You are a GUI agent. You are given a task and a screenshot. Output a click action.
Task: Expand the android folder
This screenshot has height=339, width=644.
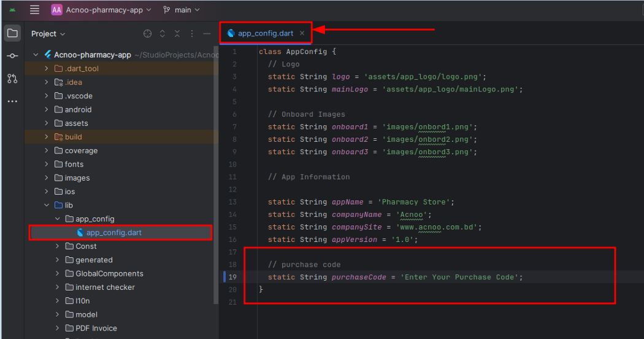pos(47,109)
